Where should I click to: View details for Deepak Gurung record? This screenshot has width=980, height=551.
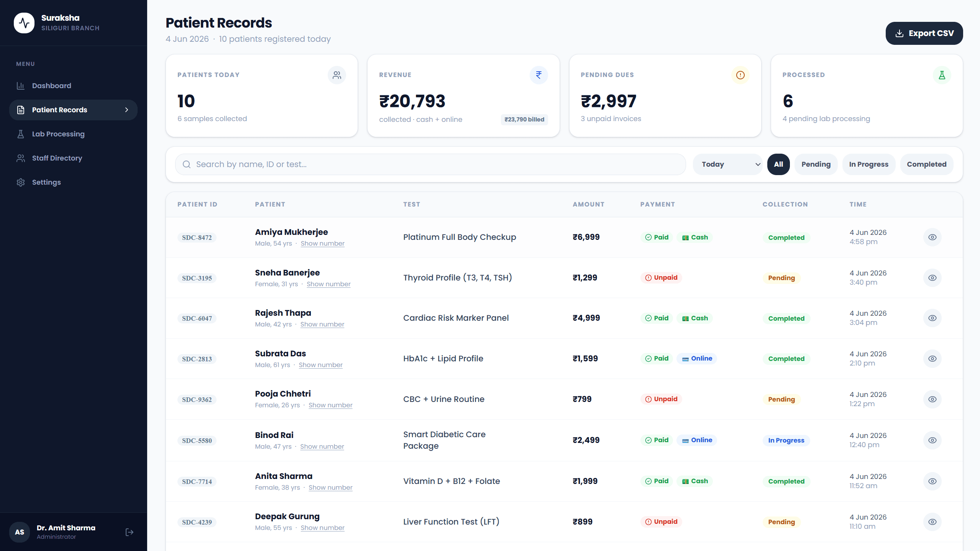click(x=932, y=522)
